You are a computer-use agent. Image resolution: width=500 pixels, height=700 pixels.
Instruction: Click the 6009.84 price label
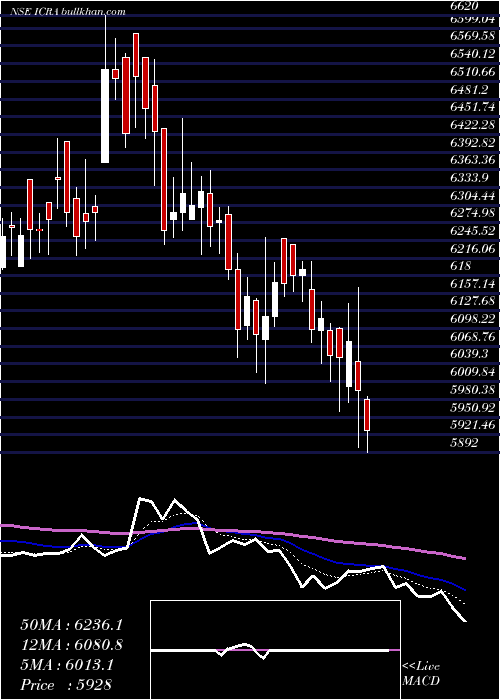[473, 372]
